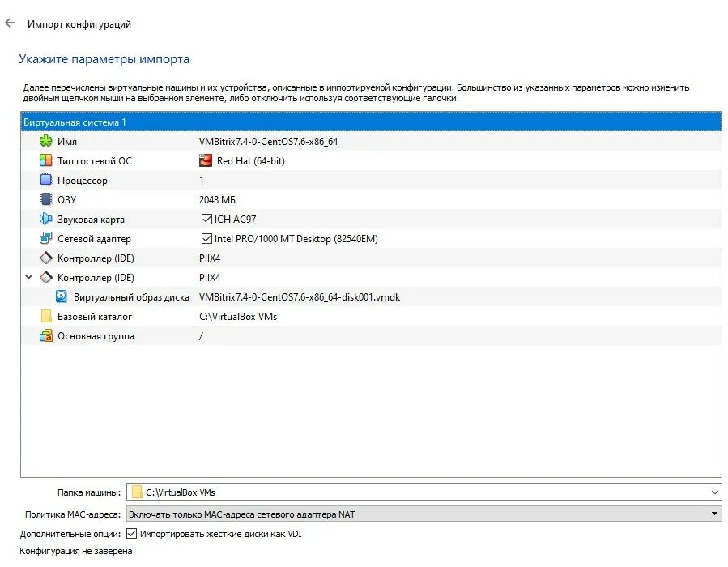Select the Тип гостевой ОС label
This screenshot has height=567, width=728.
click(95, 161)
